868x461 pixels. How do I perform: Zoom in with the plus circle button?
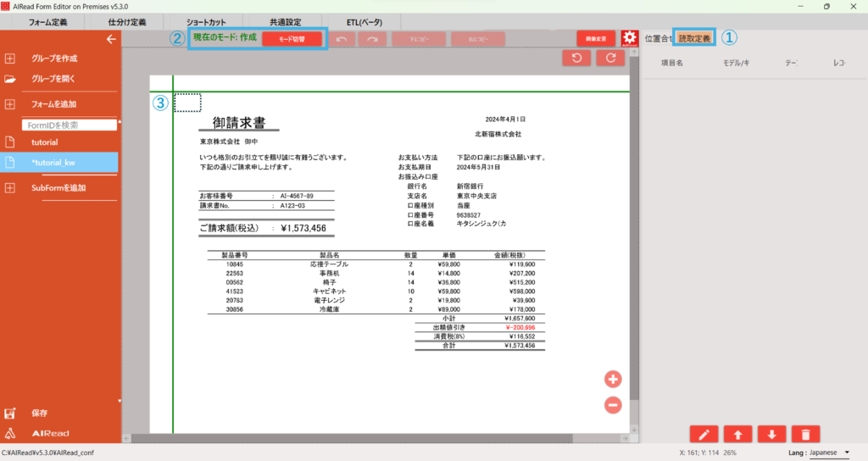(614, 379)
